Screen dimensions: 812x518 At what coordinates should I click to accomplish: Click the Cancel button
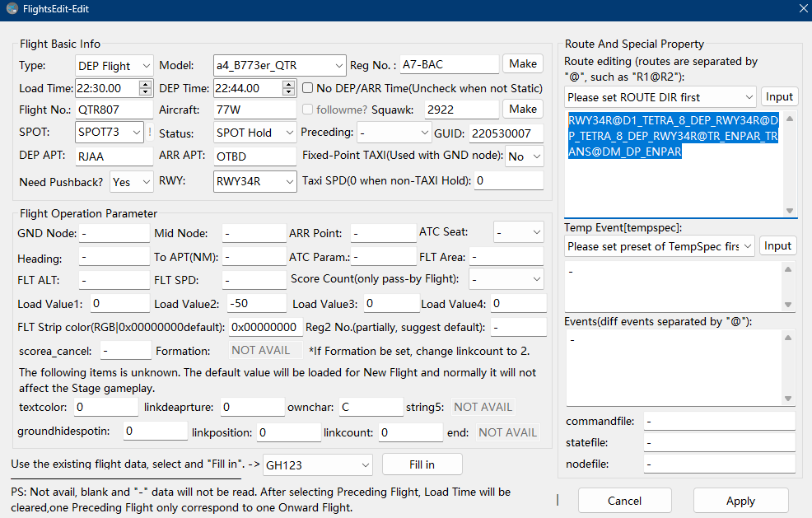click(x=624, y=501)
